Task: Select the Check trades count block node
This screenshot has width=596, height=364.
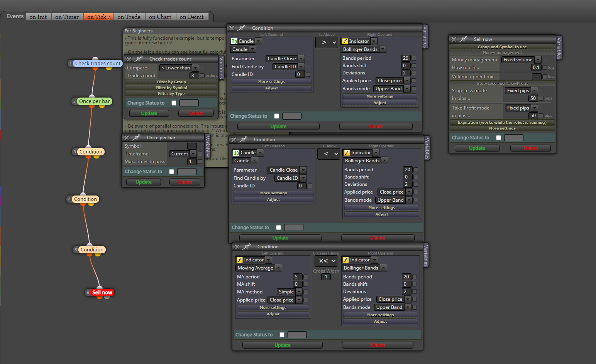Action: [98, 63]
